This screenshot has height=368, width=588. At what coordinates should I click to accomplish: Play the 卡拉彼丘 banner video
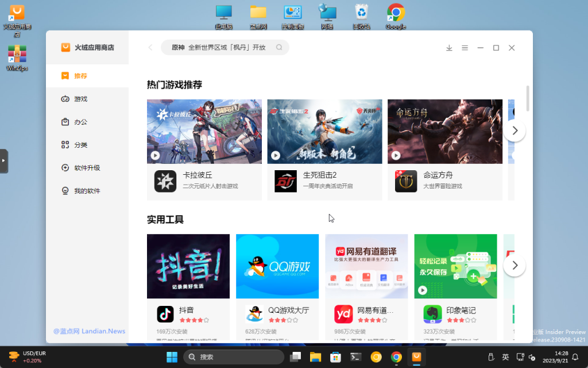click(155, 155)
